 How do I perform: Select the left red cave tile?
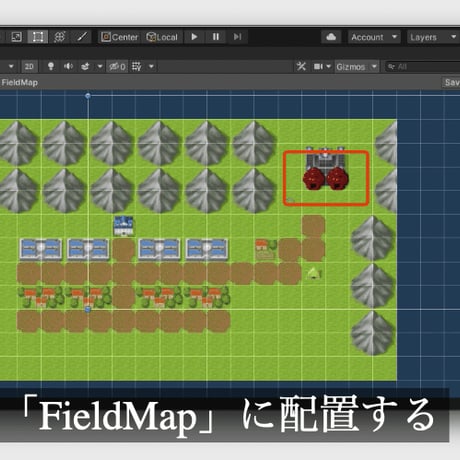(313, 179)
